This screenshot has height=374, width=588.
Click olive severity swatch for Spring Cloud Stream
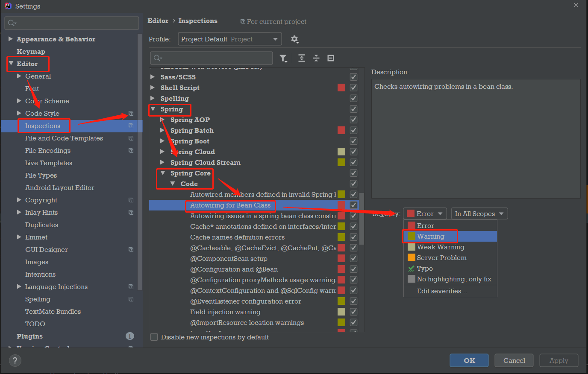click(x=341, y=162)
